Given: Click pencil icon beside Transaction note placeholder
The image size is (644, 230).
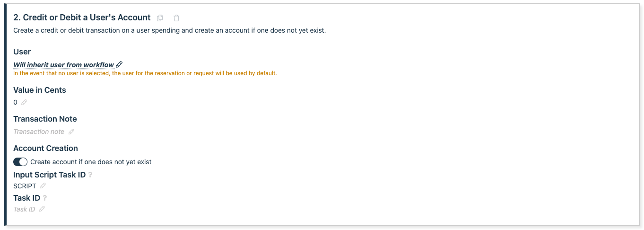Looking at the screenshot, I should coord(71,132).
